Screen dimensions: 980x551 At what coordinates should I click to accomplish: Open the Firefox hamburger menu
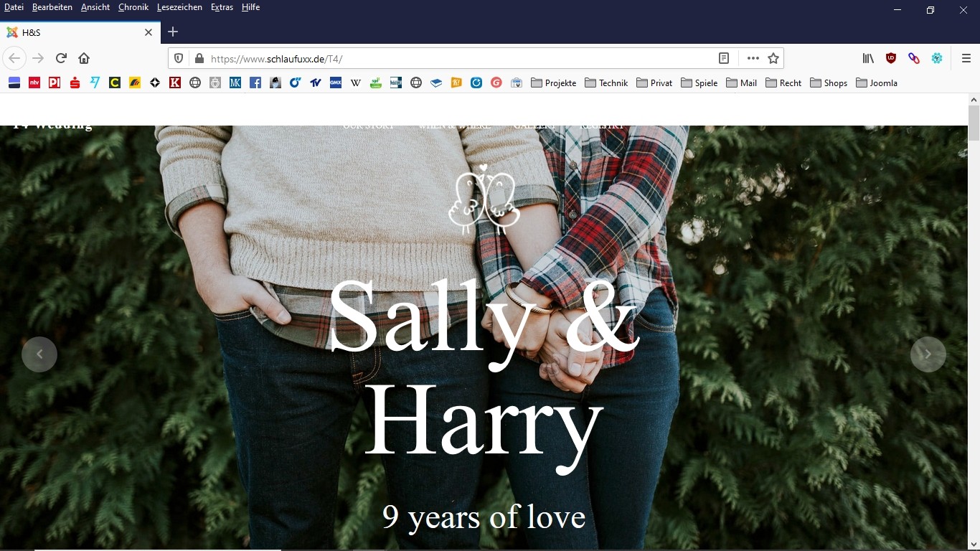(966, 58)
